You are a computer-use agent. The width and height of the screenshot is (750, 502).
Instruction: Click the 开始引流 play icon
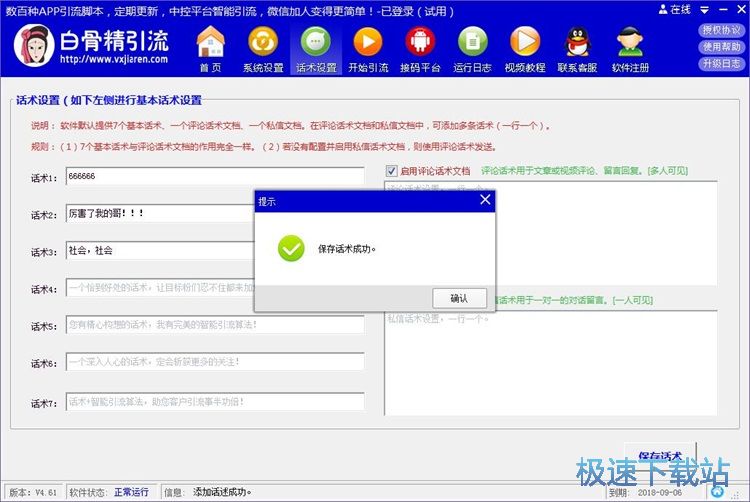click(x=368, y=50)
